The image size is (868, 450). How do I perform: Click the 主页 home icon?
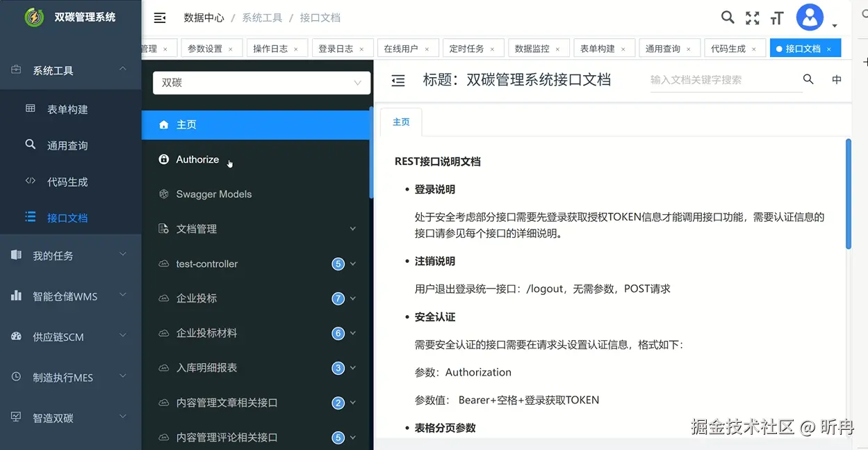(164, 124)
